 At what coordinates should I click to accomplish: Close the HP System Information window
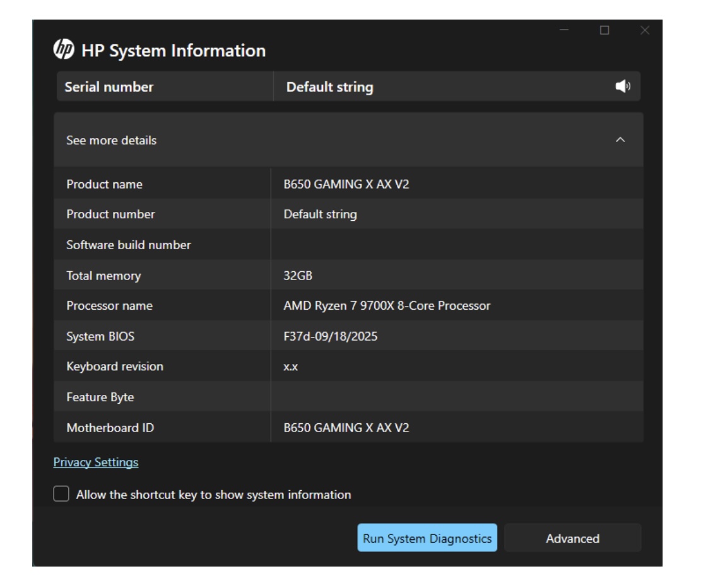645,30
